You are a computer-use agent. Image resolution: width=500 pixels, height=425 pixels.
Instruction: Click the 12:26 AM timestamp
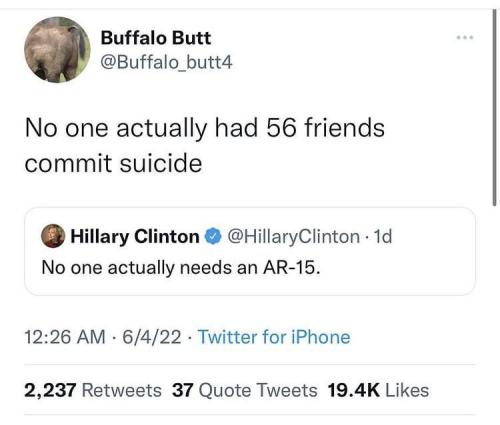tap(65, 337)
